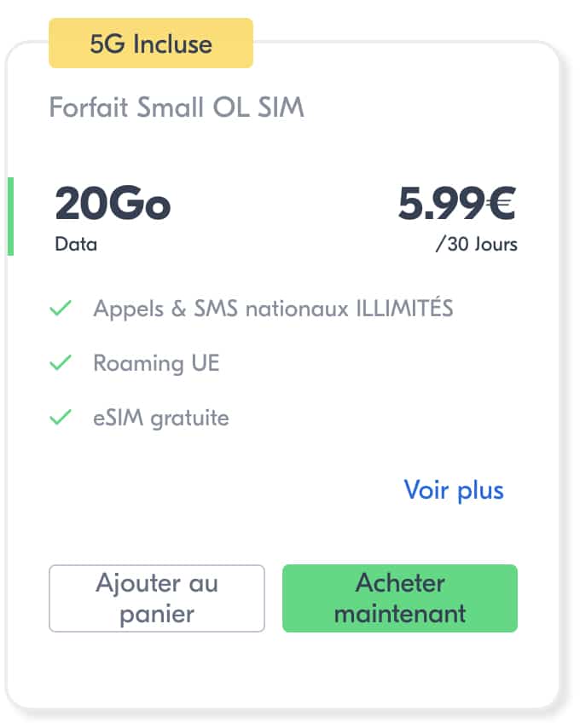Select the checkmark icon next to Roaming UE
580x728 pixels.
coord(60,362)
